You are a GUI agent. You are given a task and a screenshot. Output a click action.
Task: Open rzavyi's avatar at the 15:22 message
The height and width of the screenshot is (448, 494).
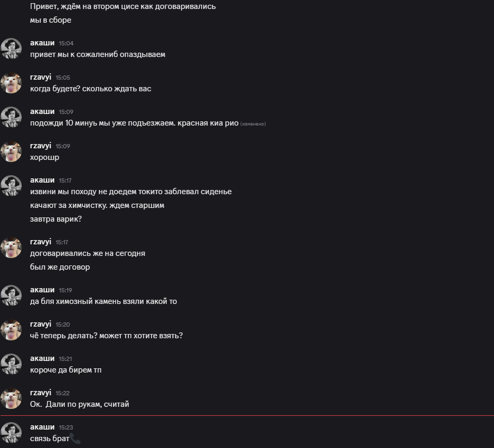tap(11, 398)
